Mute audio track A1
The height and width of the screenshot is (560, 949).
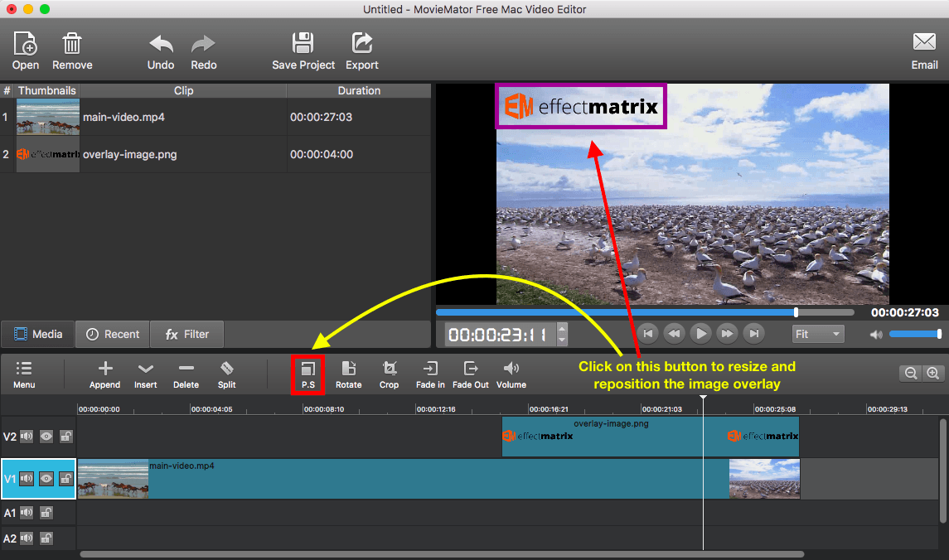click(x=27, y=513)
